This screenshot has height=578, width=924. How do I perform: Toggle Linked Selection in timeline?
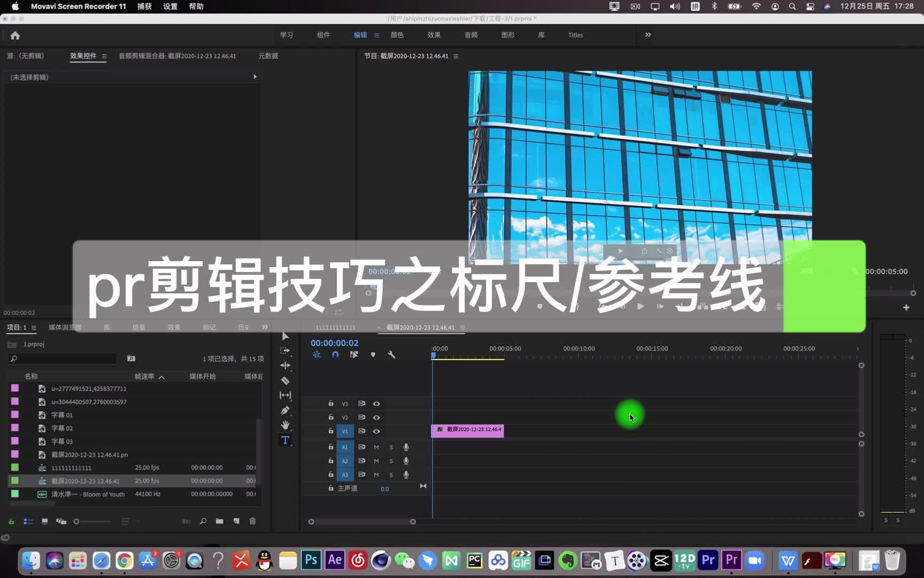(x=354, y=355)
